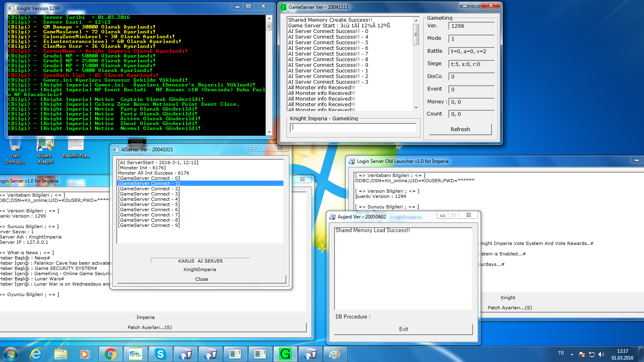Screen dimensions: 644x362
Task: Click the İmperia button in left Login Server
Action: [x=145, y=317]
